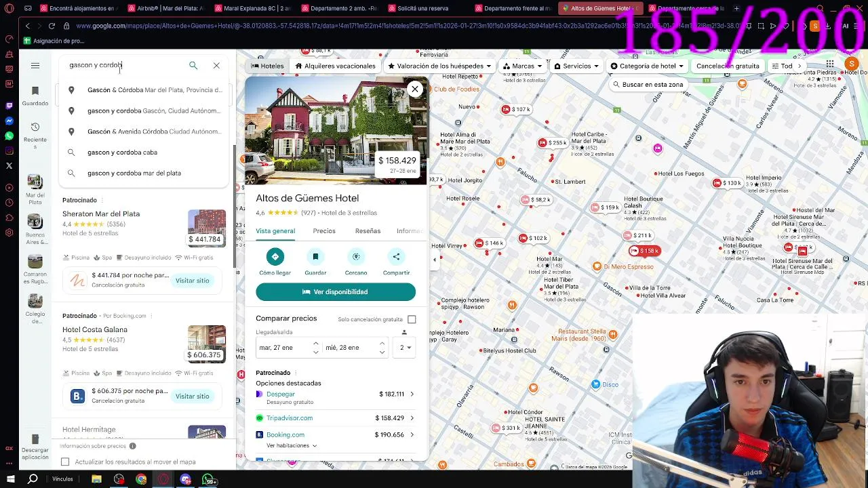Click the Cómo llegar directions icon

point(275,257)
